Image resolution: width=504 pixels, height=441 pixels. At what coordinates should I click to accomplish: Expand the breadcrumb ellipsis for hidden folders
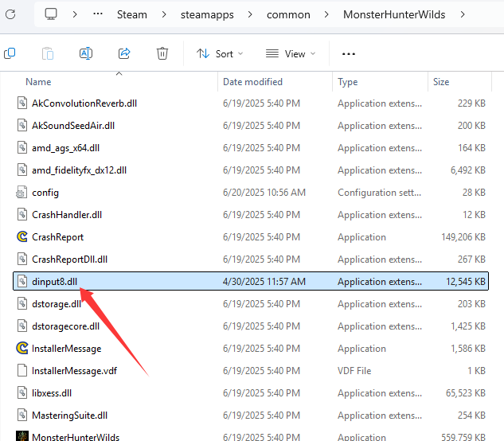point(98,14)
